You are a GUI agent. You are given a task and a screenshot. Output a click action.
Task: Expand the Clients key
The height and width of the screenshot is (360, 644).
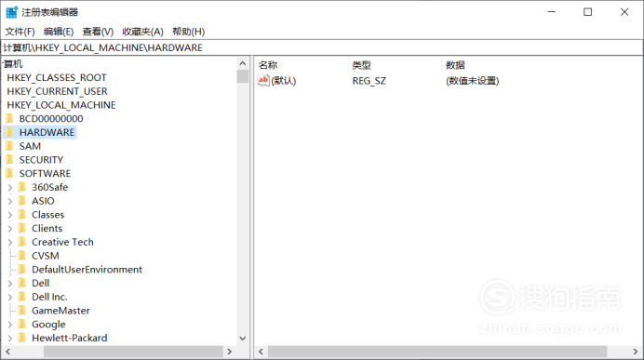[x=10, y=229]
